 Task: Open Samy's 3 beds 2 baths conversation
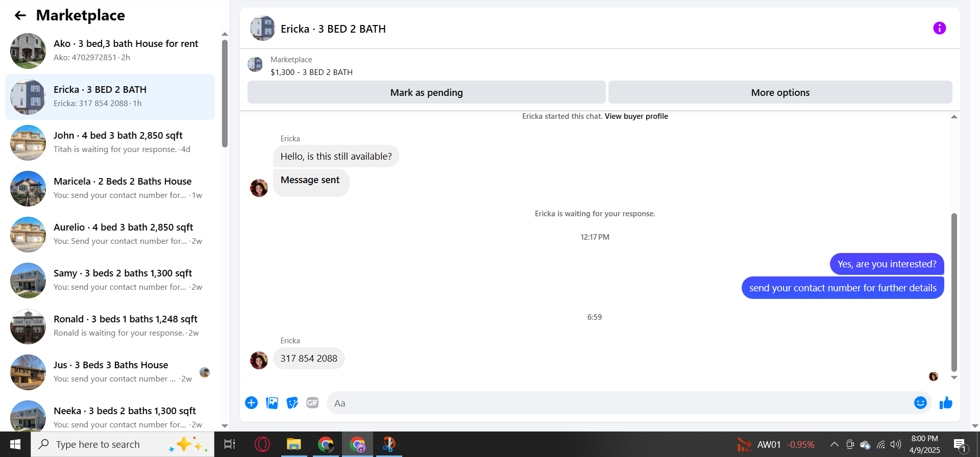tap(110, 281)
